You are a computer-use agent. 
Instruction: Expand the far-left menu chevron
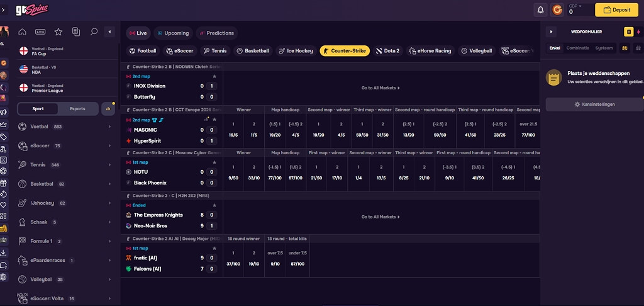coord(3,10)
